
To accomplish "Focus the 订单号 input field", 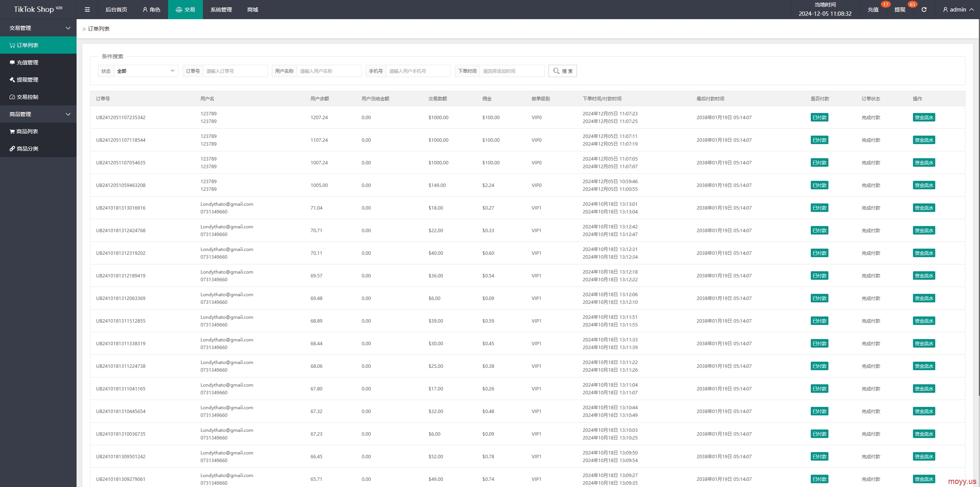I will [x=235, y=71].
